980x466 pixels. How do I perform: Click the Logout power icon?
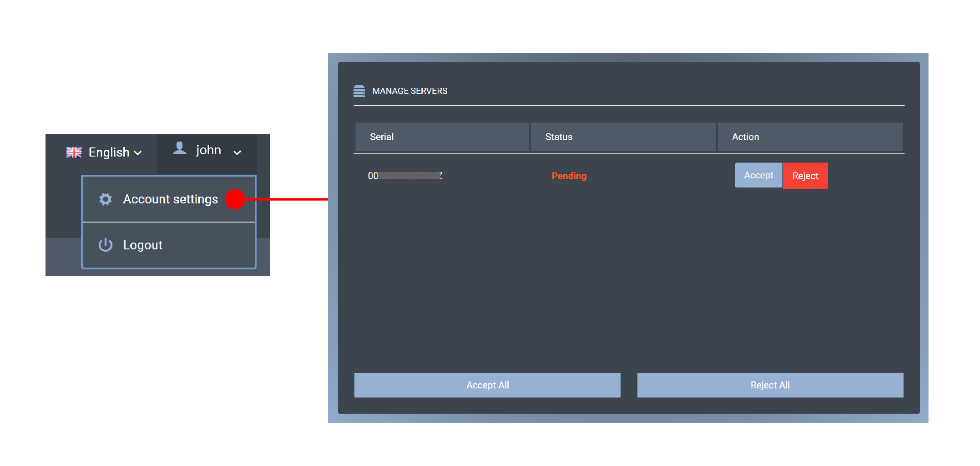[x=106, y=245]
